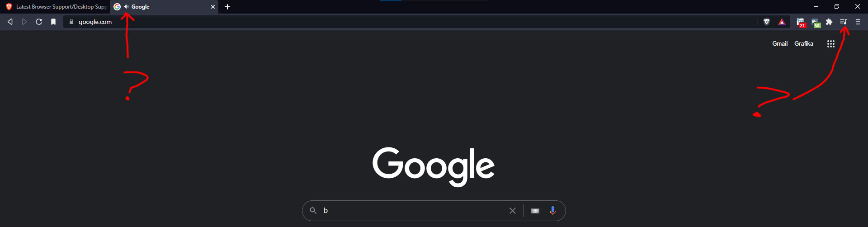
Task: Open a new tab with the plus button
Action: (227, 7)
